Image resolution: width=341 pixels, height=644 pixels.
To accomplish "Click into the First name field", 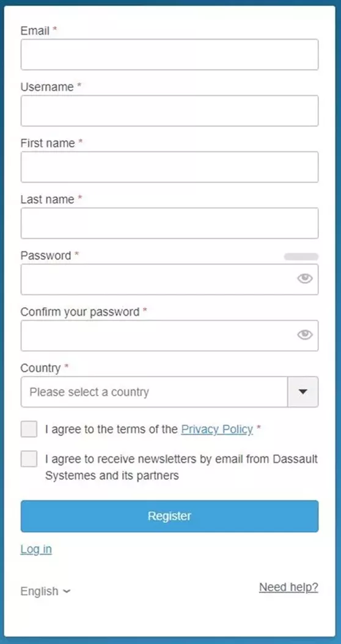I will (169, 167).
